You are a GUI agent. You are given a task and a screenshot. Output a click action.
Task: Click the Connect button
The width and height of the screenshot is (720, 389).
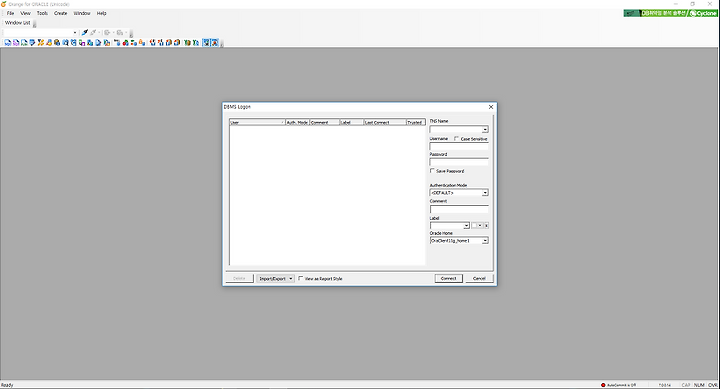(449, 278)
